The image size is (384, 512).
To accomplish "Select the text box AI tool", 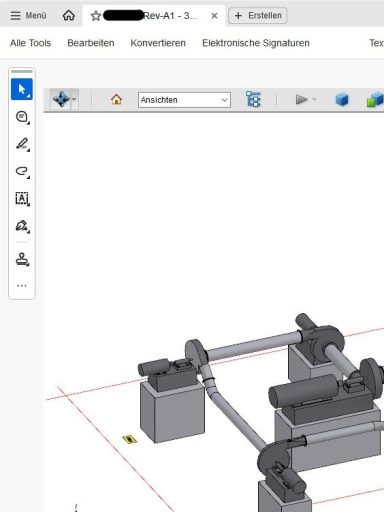I will point(22,199).
